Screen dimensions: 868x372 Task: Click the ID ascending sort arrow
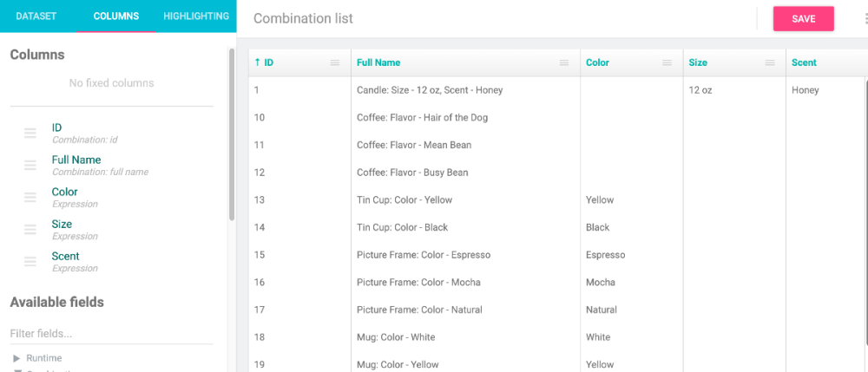point(257,62)
